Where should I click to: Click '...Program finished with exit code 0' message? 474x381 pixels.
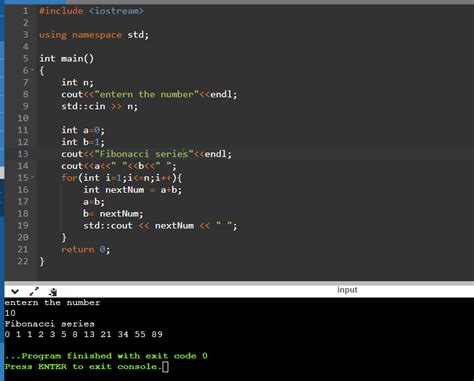(x=106, y=356)
